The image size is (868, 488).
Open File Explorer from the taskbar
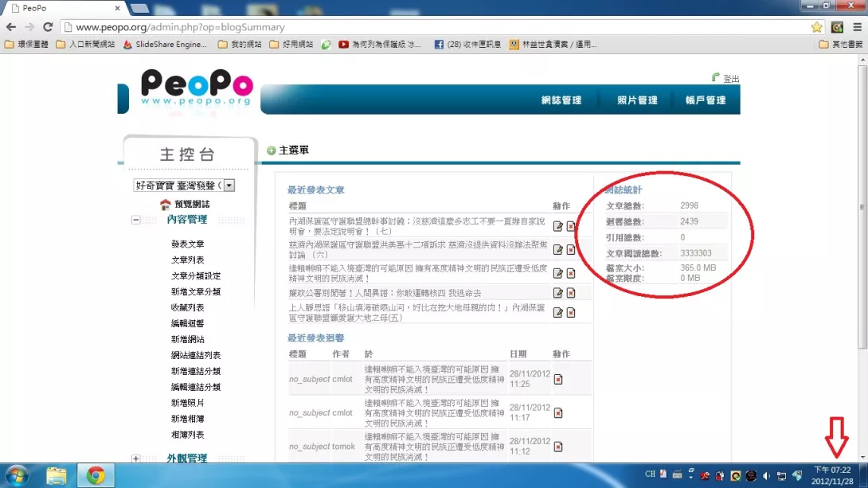[x=57, y=476]
